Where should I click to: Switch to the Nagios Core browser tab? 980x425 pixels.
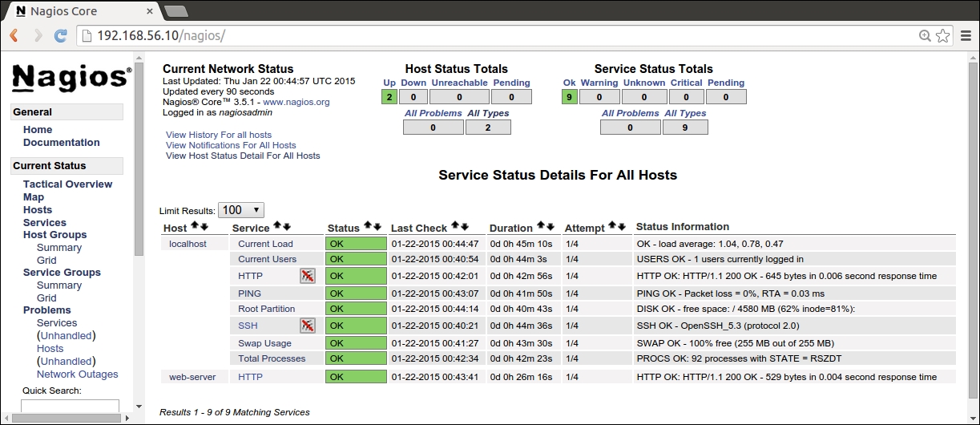[x=80, y=11]
